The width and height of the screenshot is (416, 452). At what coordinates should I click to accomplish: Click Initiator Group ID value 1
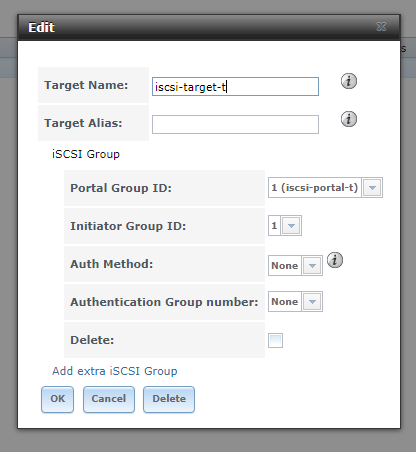[274, 226]
